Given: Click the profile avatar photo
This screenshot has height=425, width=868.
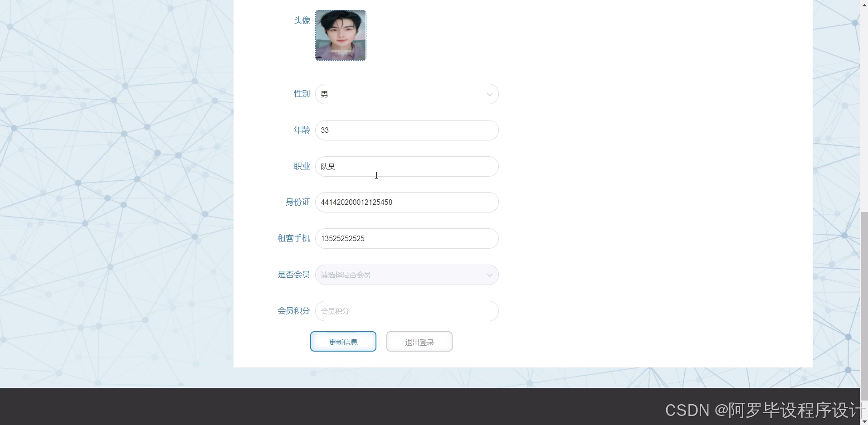Looking at the screenshot, I should point(340,35).
